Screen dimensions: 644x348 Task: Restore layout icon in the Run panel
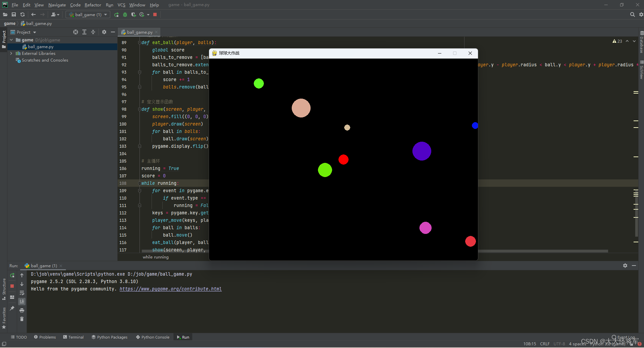pos(12,297)
